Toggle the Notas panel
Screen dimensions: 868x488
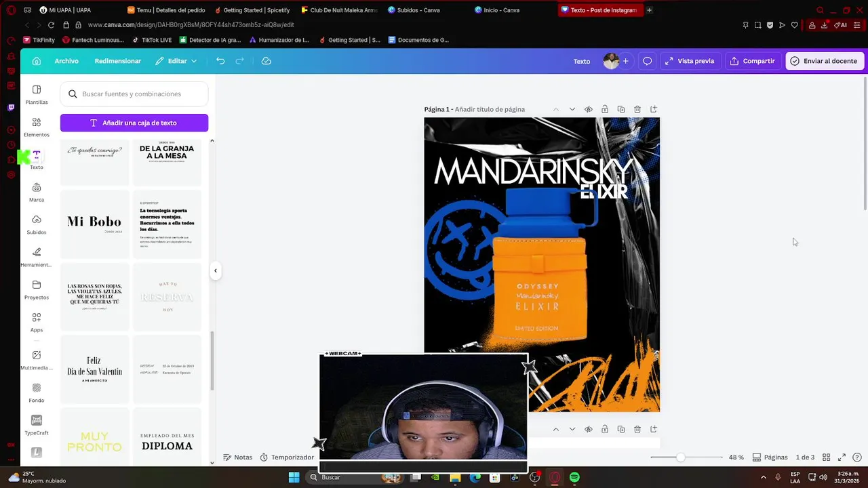[238, 457]
